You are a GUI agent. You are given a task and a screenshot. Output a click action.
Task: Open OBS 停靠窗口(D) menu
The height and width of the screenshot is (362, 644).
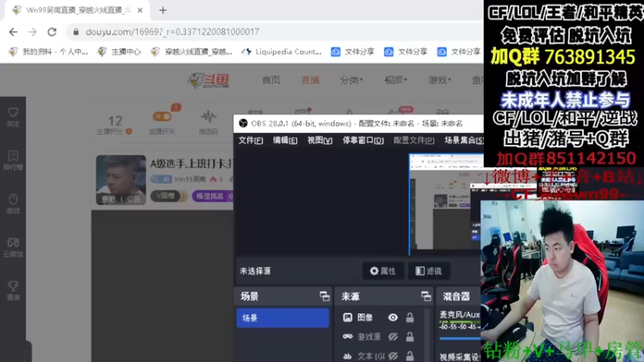pos(363,140)
